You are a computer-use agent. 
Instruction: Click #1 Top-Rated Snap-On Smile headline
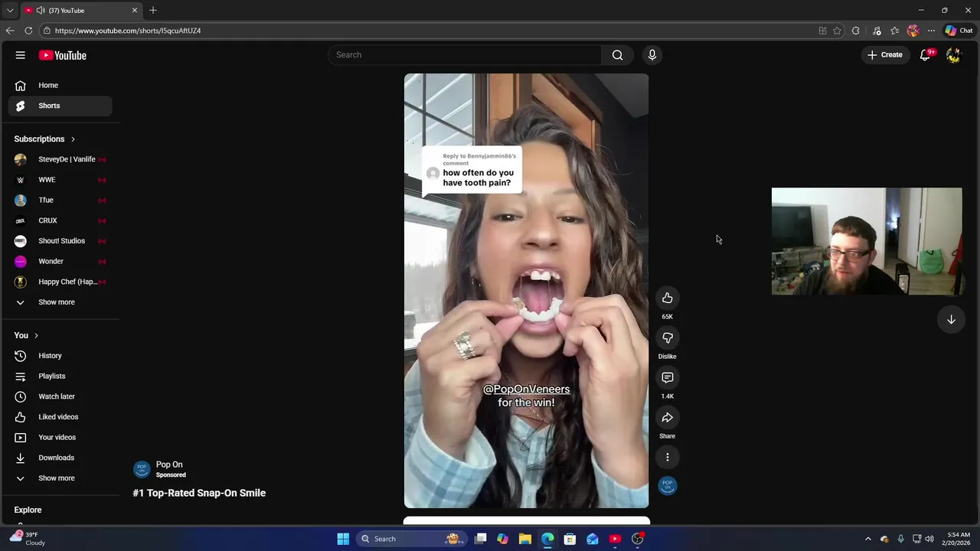pyautogui.click(x=199, y=493)
